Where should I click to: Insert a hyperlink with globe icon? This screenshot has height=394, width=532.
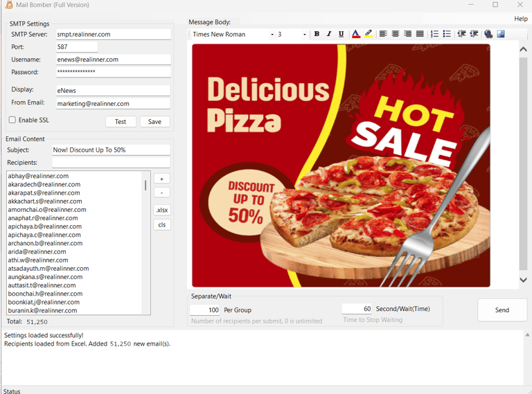pos(488,34)
